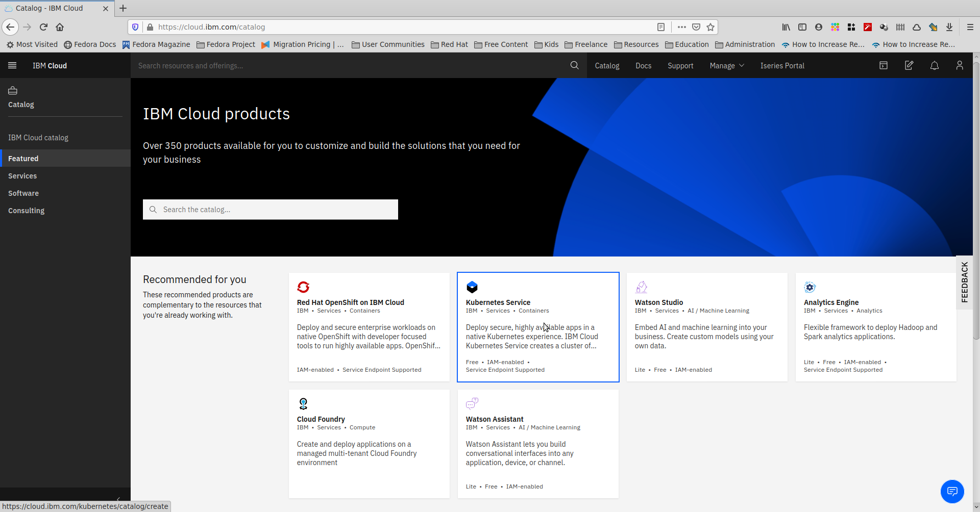Save page to Pocket icon

696,27
